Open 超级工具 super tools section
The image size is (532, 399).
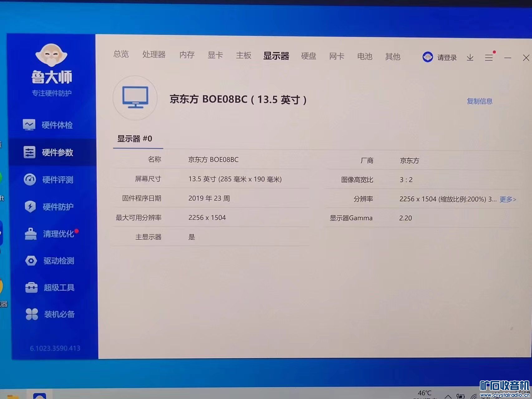pos(50,287)
